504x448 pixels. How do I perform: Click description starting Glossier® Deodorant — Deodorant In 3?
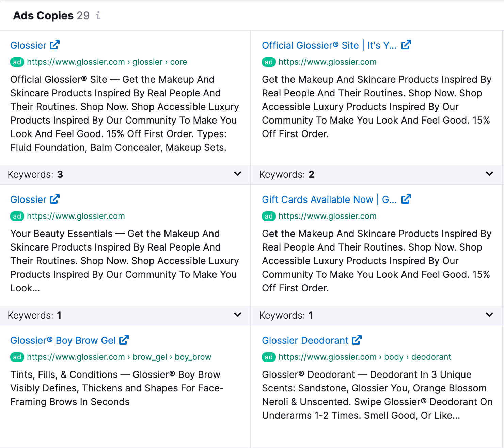point(377,395)
